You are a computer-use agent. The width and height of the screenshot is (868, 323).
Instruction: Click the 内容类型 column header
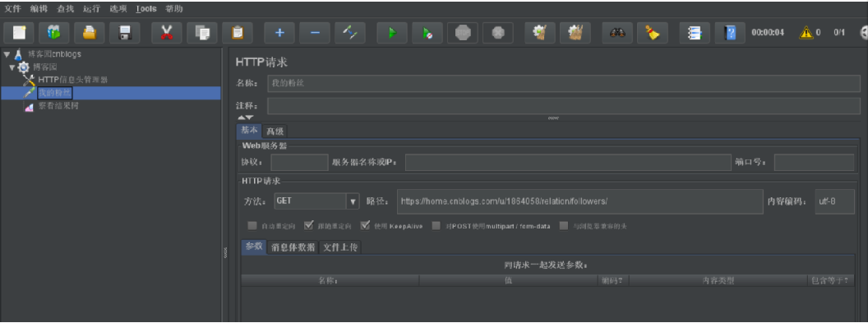coord(718,281)
